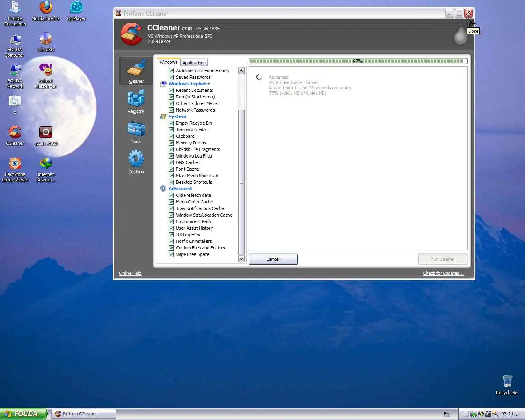Uncheck Saved Passwords option
Viewport: 525px width, 420px height.
coord(171,77)
